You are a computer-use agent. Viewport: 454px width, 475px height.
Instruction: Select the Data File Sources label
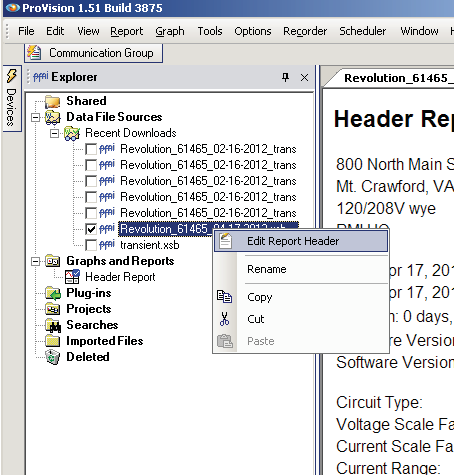click(114, 117)
